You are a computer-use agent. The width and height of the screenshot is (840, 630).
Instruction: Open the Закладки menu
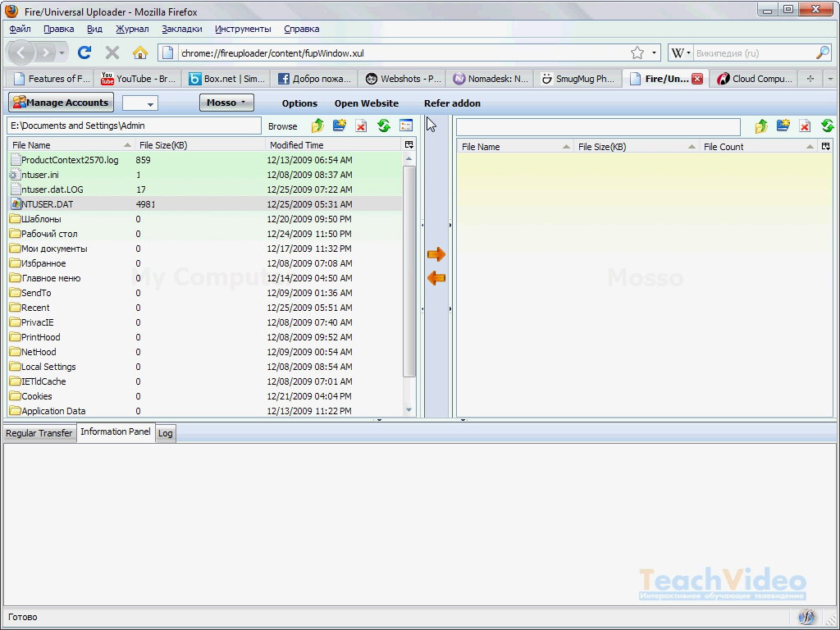click(181, 29)
